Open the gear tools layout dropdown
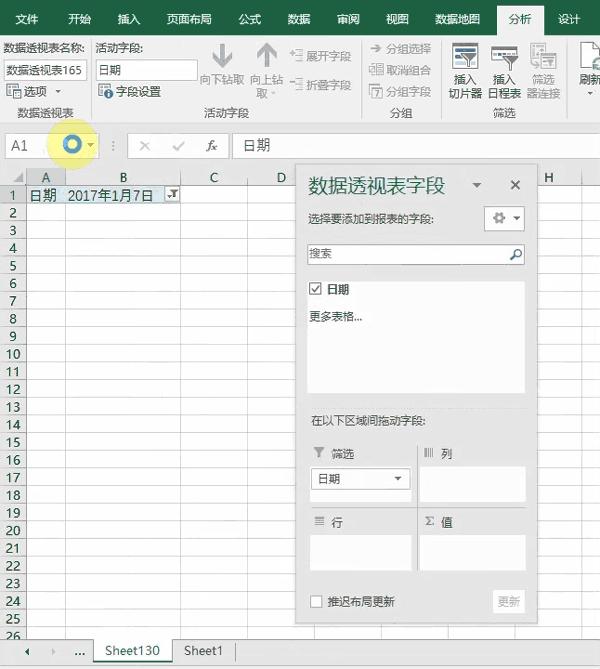The width and height of the screenshot is (600, 669). pos(504,218)
